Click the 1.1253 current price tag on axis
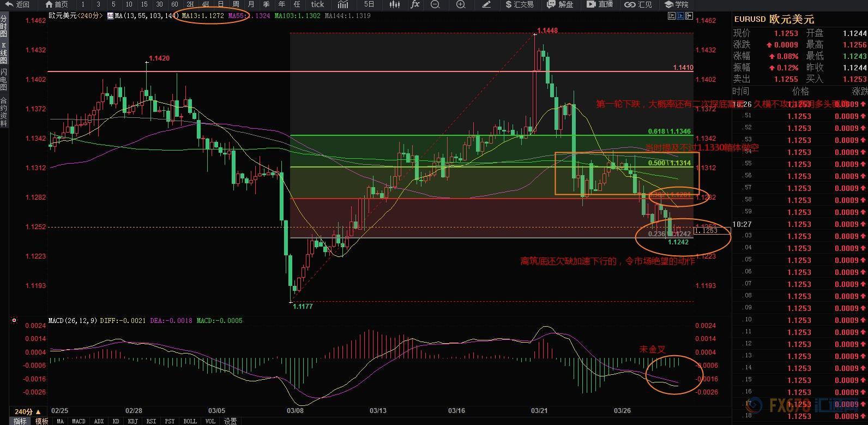This screenshot has height=425, width=868. coord(712,231)
